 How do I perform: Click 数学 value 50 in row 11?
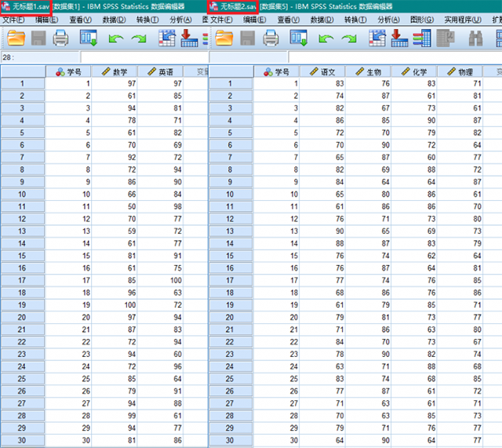115,206
